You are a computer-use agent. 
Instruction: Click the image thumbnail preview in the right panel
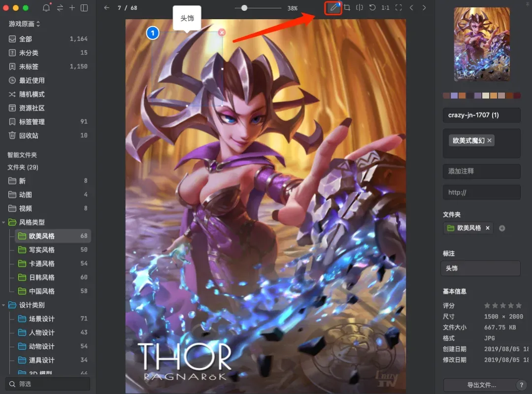click(x=482, y=44)
